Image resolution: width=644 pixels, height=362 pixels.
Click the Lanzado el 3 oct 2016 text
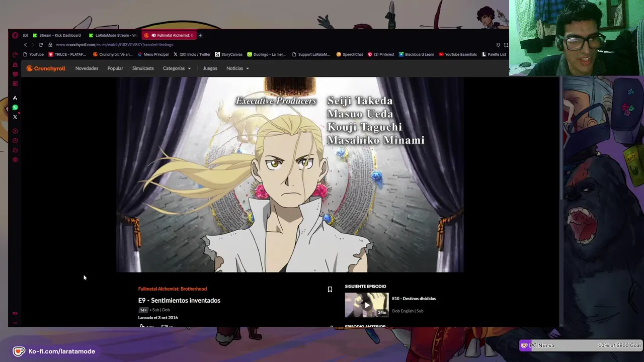pos(158,318)
